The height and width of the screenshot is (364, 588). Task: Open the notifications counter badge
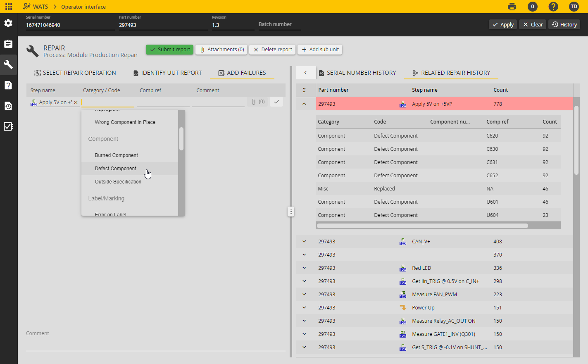(x=533, y=7)
